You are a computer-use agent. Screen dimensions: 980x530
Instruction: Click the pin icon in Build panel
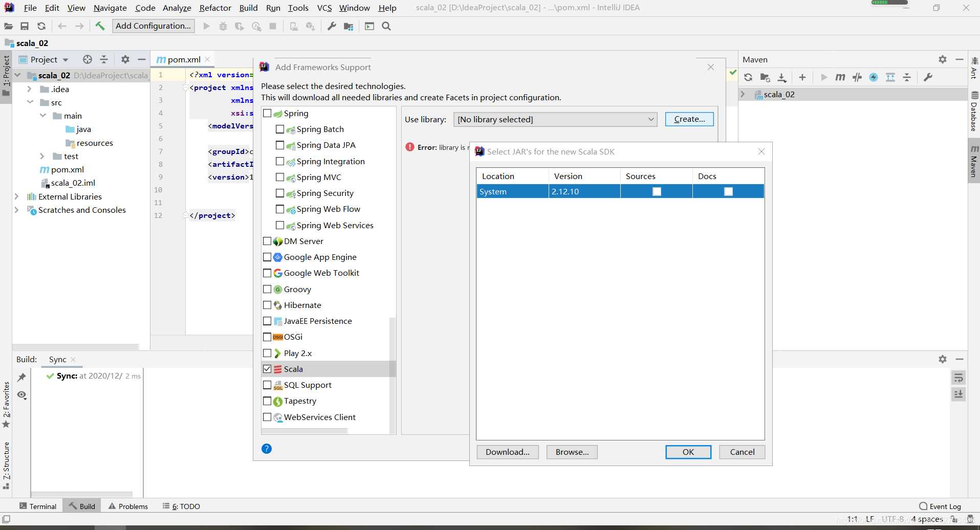click(x=21, y=378)
